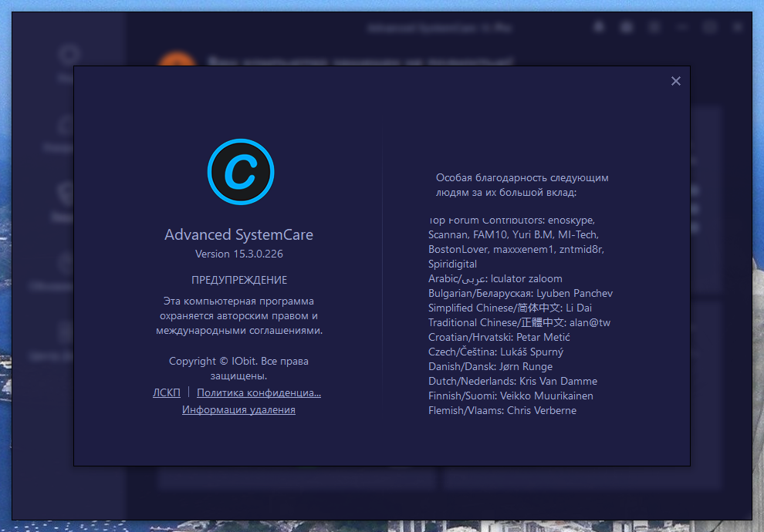
Task: Open the Политика конфиденциа... link
Action: 259,393
